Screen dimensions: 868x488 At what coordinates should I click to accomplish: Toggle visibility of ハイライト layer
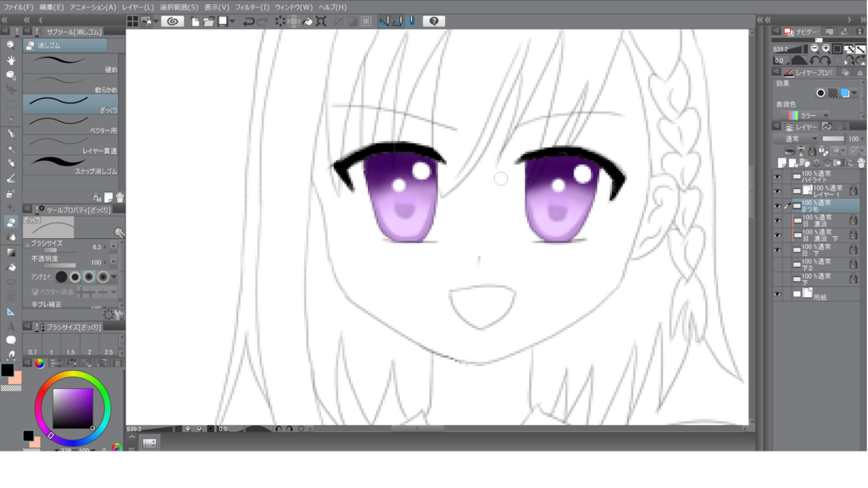pyautogui.click(x=777, y=176)
